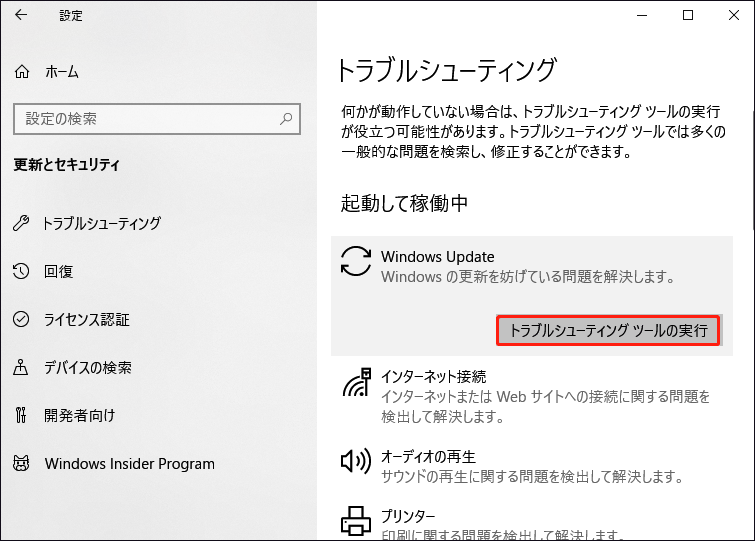755x541 pixels.
Task: Click the インターネット接続 Wi-Fi icon
Action: coord(355,384)
